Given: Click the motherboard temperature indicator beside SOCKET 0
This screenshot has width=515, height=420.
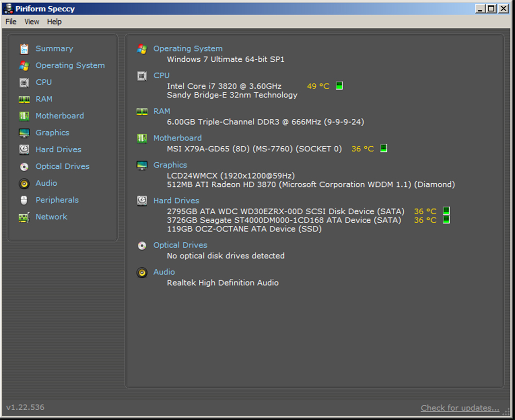Looking at the screenshot, I should [384, 148].
